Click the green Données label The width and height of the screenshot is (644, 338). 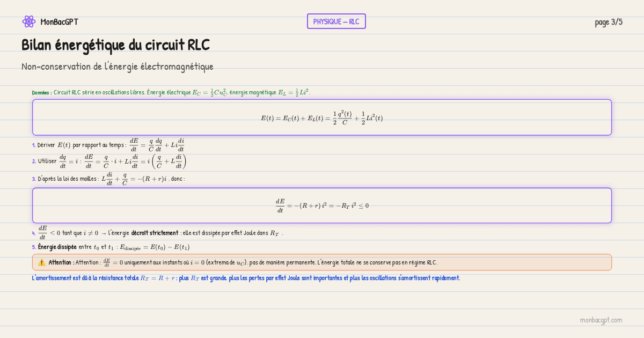click(x=42, y=93)
